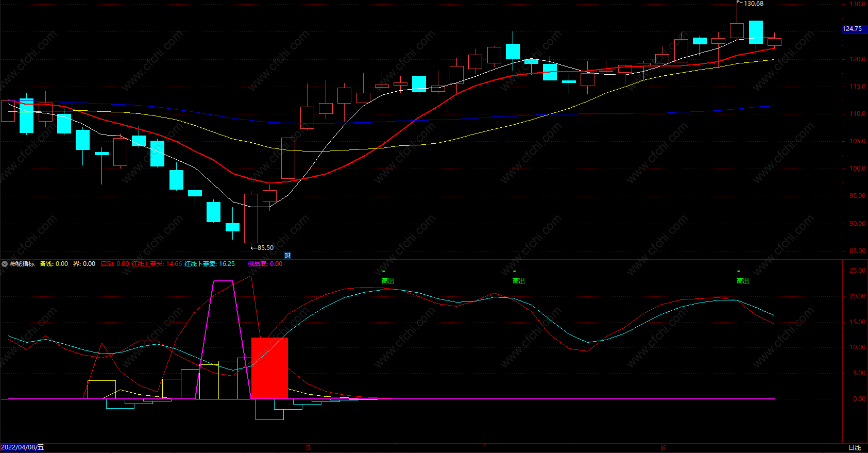Click the 115.0 price axis label
The height and width of the screenshot is (453, 868).
858,87
